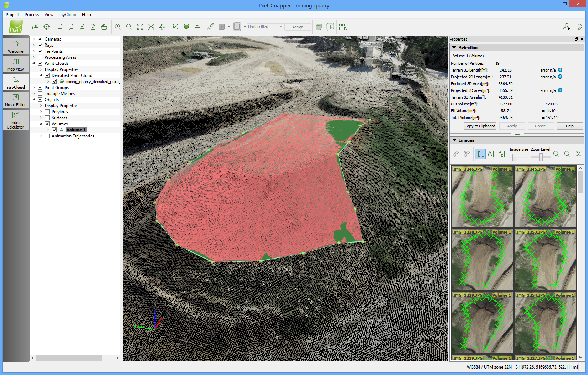This screenshot has width=588, height=375.
Task: Open the IMG_1246.JPG thumbnail
Action: (482, 196)
